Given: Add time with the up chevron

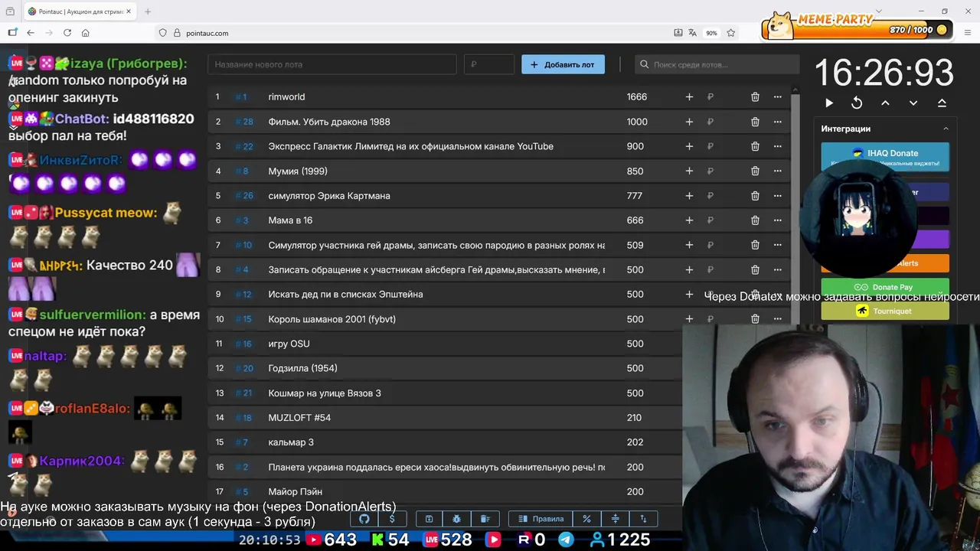Looking at the screenshot, I should coord(885,103).
